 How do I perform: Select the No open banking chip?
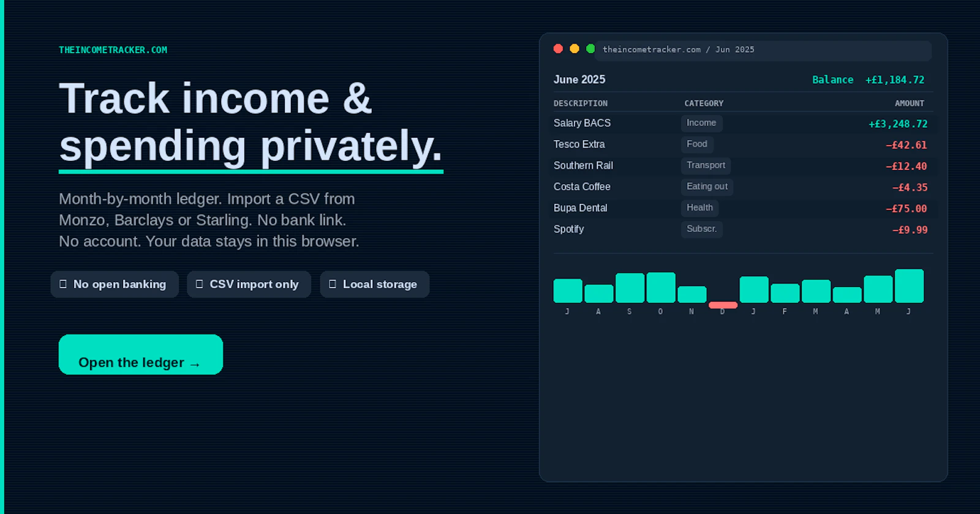tap(115, 285)
